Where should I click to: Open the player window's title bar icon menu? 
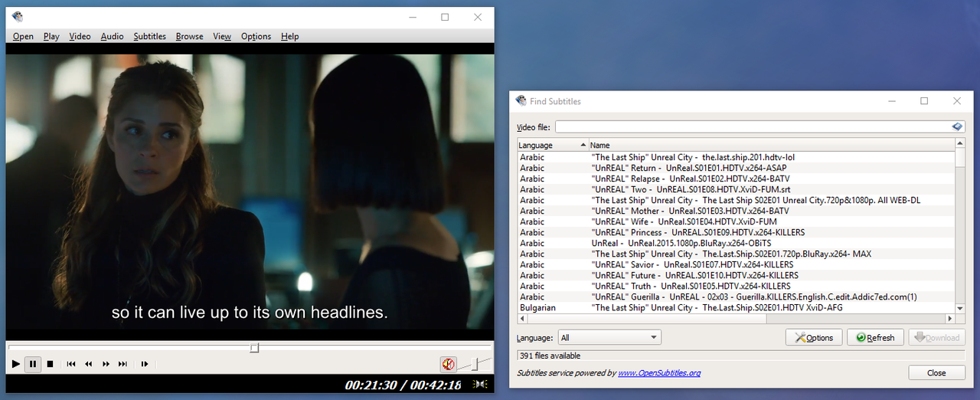(x=17, y=17)
